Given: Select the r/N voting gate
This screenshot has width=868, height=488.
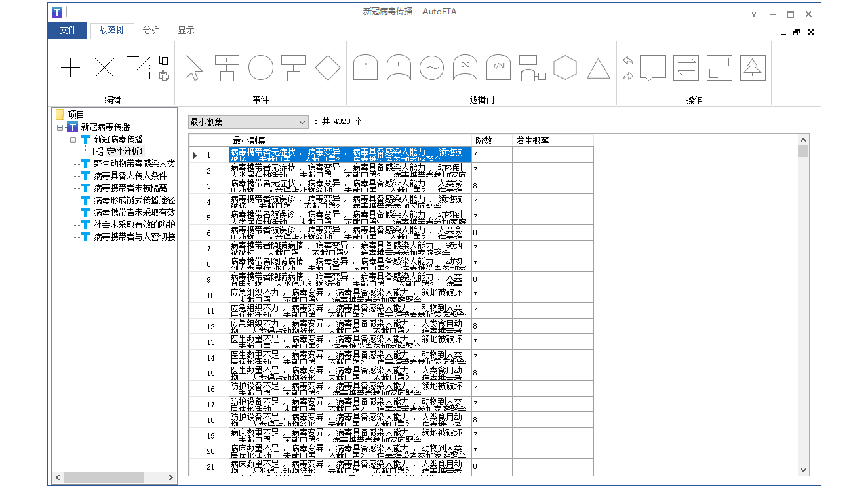Looking at the screenshot, I should pyautogui.click(x=498, y=68).
